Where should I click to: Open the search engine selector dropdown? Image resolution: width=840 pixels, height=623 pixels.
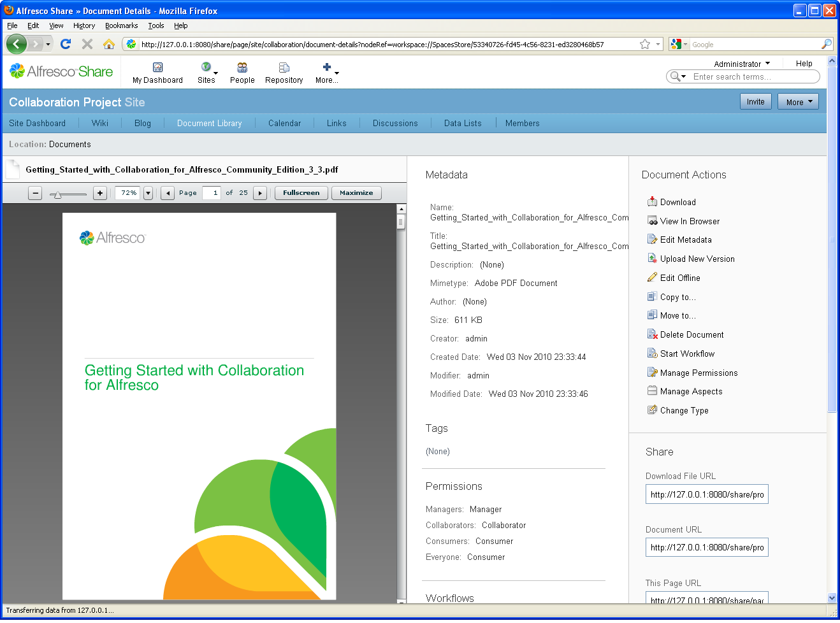click(x=679, y=44)
